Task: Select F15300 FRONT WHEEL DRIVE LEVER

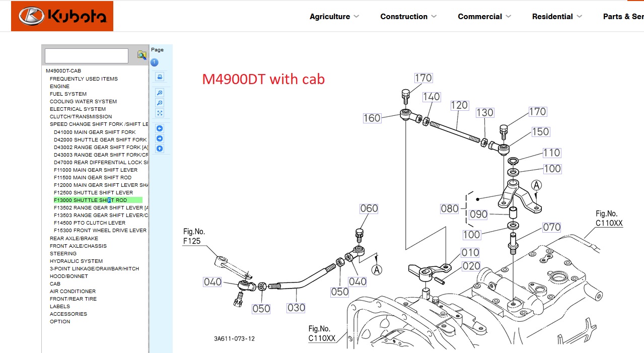Action: pos(100,230)
